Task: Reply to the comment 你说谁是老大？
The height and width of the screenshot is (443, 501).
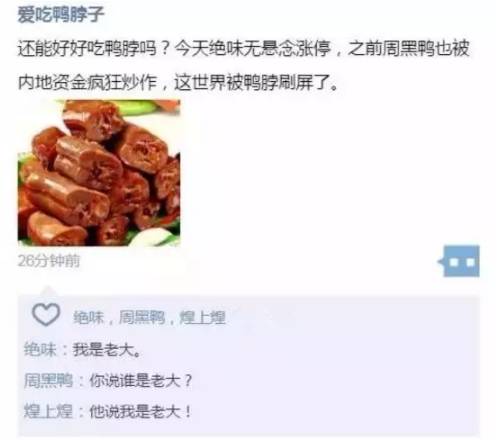Action: [141, 380]
